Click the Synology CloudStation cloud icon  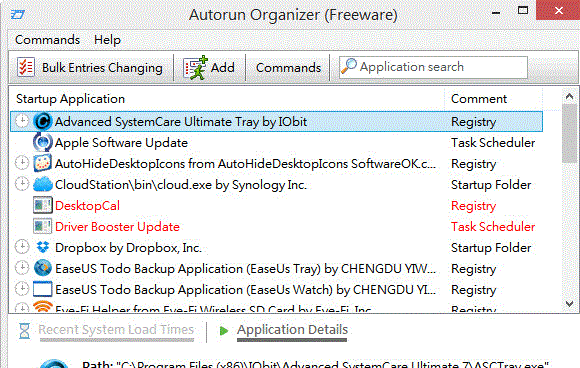tap(43, 184)
